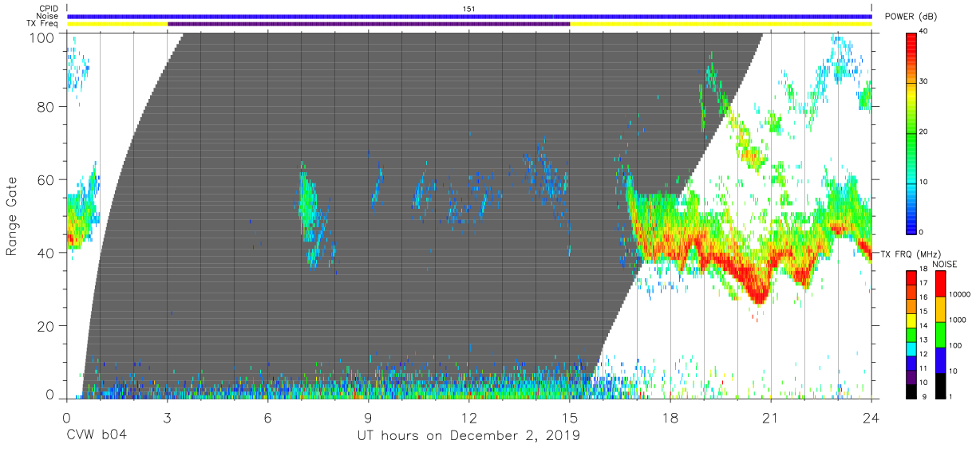Click the CPID label

click(47, 9)
